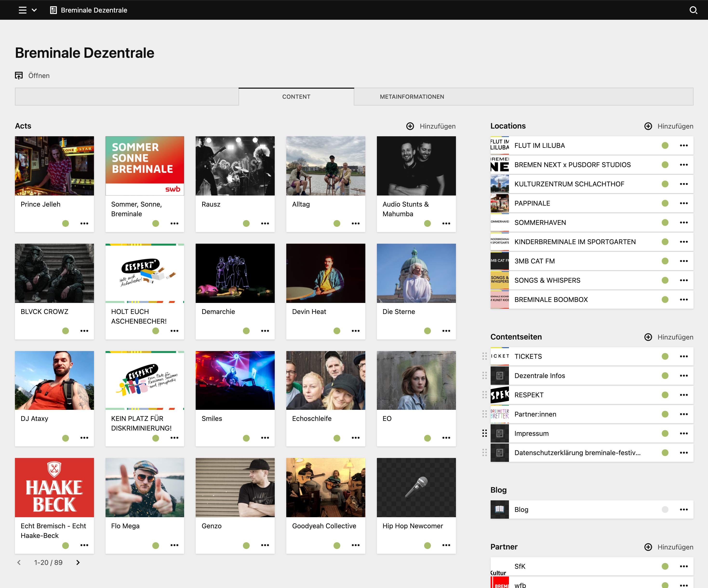Open three-dot menu of Rausz card
This screenshot has height=588, width=708.
point(265,223)
